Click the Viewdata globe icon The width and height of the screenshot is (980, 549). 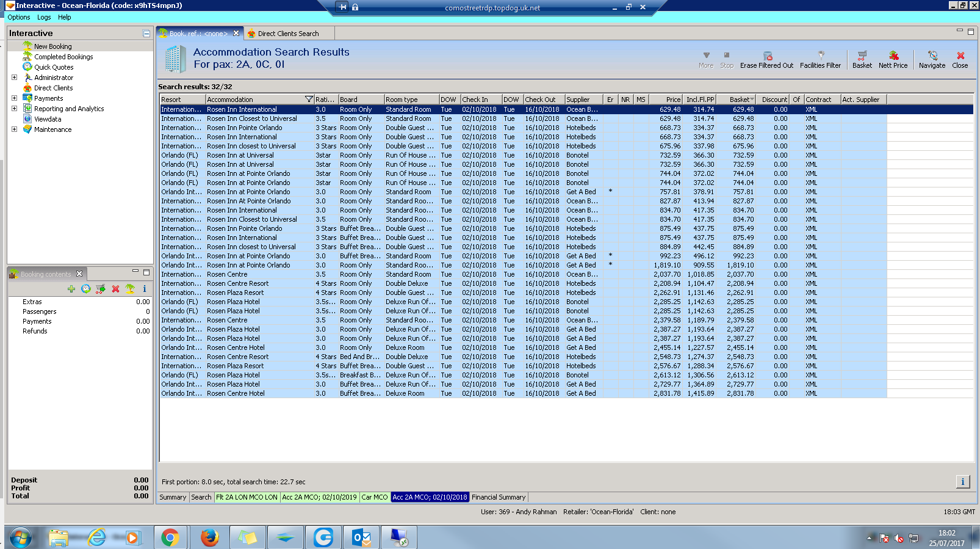pos(27,118)
